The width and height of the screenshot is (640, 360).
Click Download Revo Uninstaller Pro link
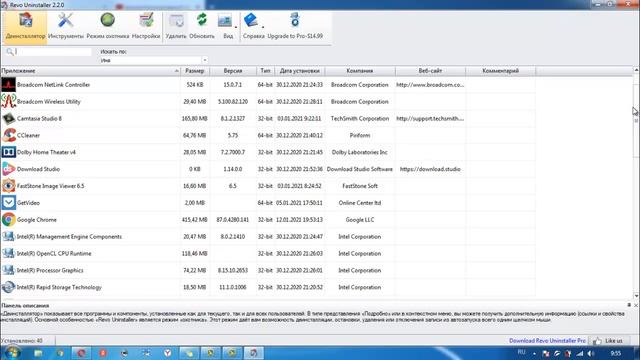tap(547, 340)
